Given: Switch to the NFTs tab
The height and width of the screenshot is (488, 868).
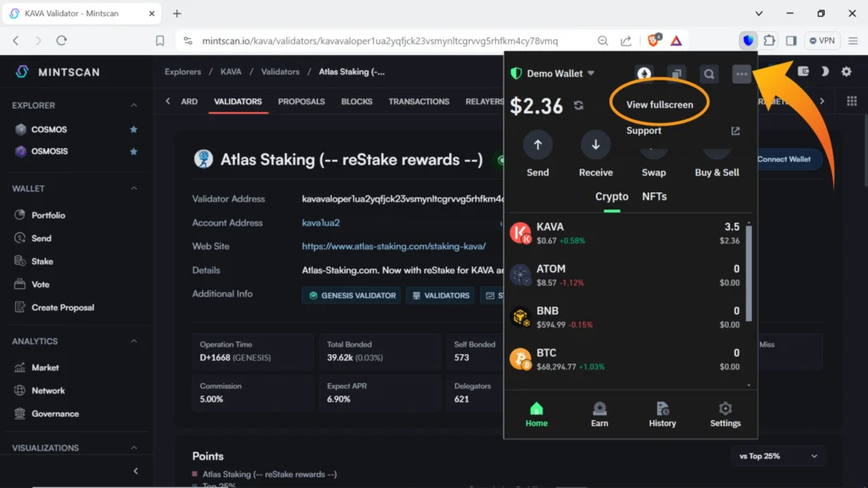Looking at the screenshot, I should 654,197.
